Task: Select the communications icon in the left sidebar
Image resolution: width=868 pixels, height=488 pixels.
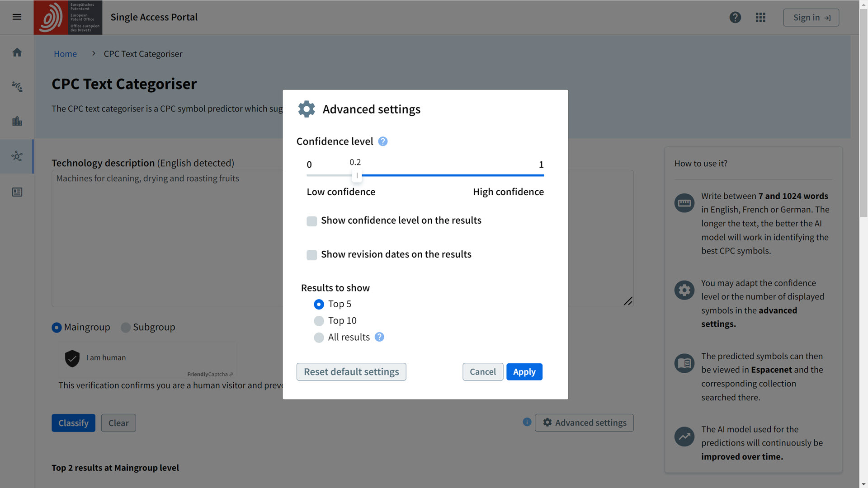Action: pyautogui.click(x=17, y=86)
